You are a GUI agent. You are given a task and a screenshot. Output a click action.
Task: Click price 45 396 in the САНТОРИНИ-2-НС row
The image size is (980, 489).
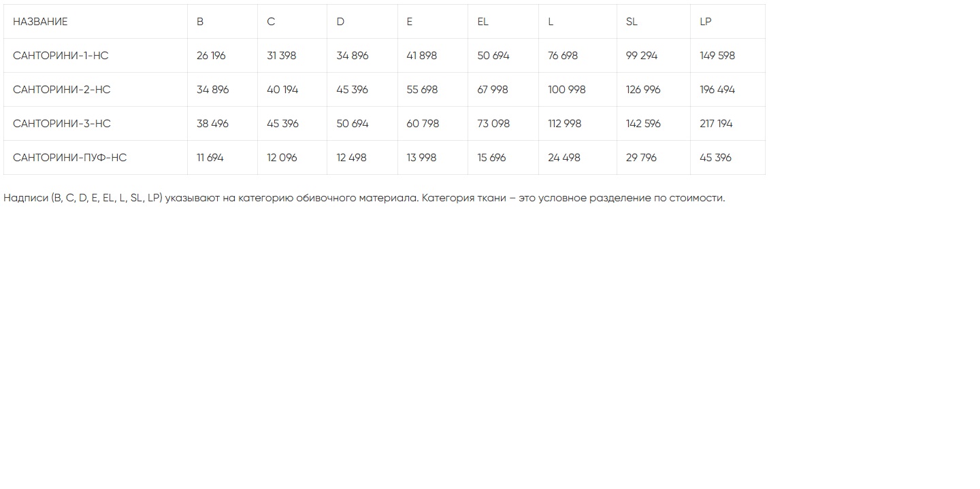pos(353,90)
